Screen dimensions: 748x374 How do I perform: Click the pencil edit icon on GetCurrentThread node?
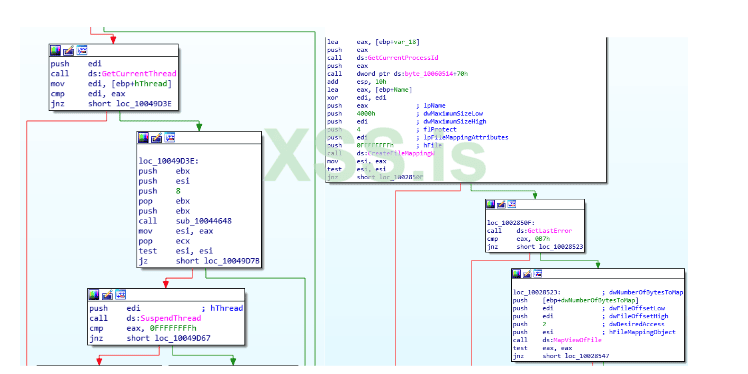pos(69,51)
